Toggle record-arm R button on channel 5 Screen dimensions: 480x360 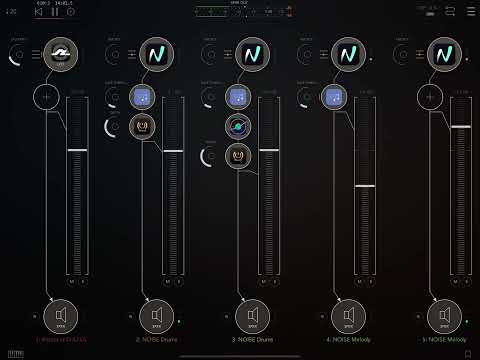coord(419,316)
